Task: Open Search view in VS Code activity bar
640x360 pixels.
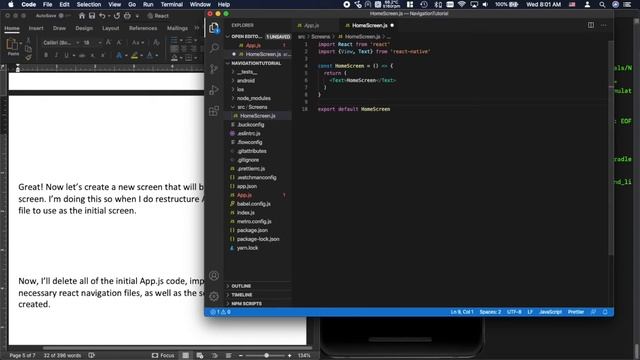Action: tap(214, 48)
